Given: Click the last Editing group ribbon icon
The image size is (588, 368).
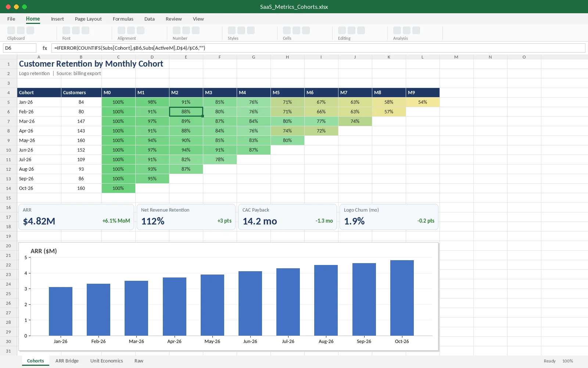Looking at the screenshot, I should pyautogui.click(x=361, y=31).
